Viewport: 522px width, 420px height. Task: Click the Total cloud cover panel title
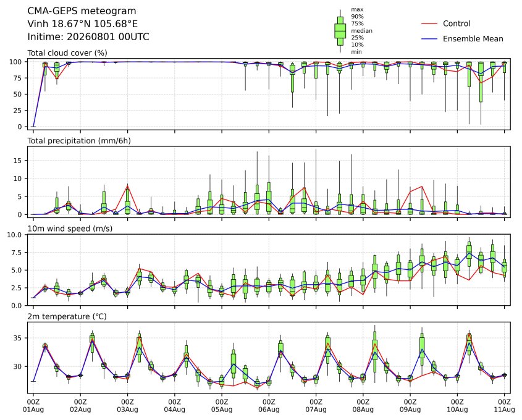pyautogui.click(x=67, y=53)
